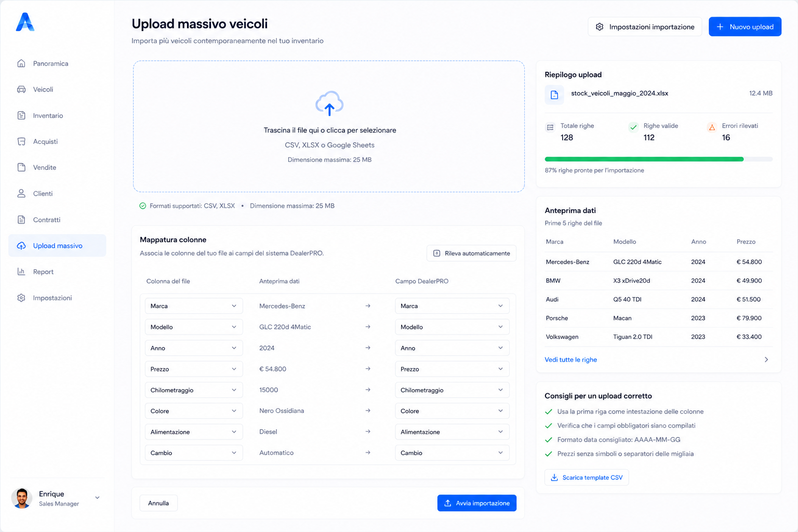The width and height of the screenshot is (798, 532).
Task: Click the stock_veicoli_maggio_2024.xlsx file icon
Action: point(554,95)
